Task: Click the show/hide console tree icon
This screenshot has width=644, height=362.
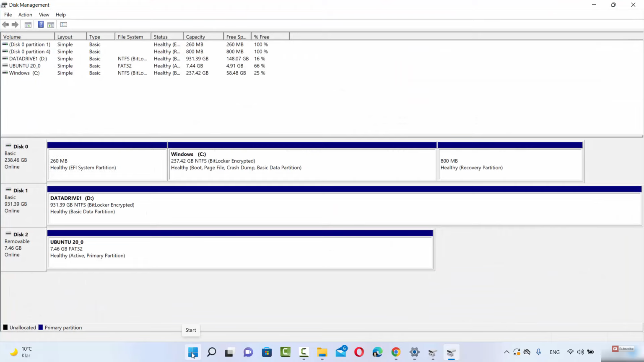Action: tap(28, 24)
